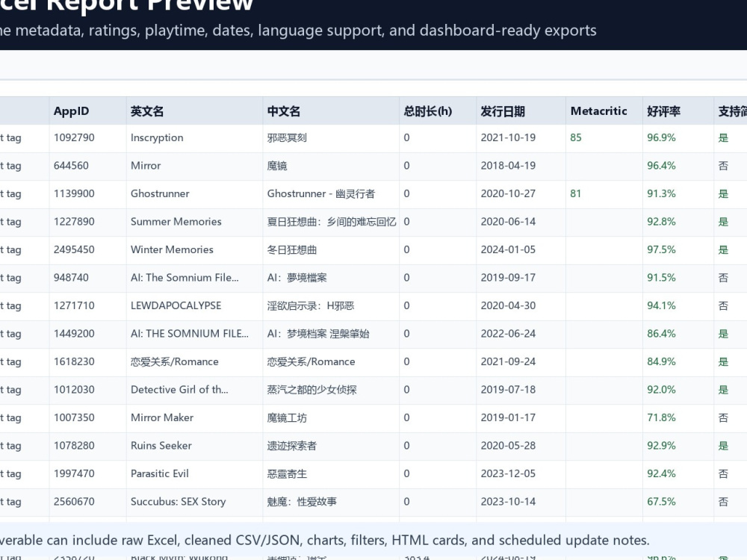This screenshot has height=560, width=747.
Task: Click the 中文名 column header
Action: coord(331,111)
